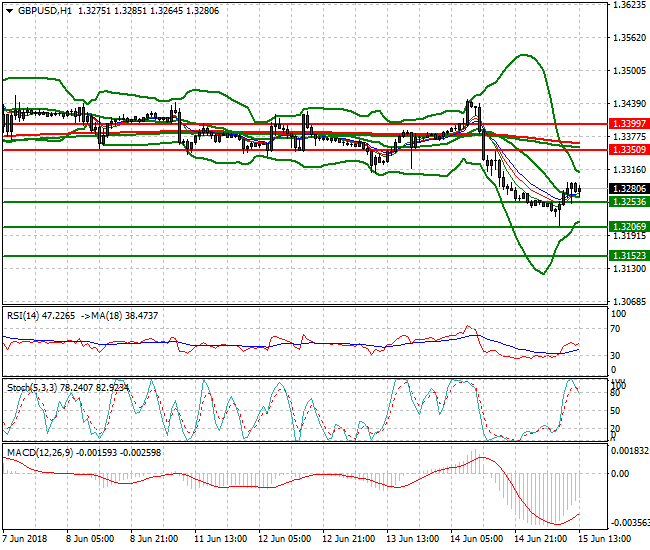Click the black current price tag 1.32806
The width and height of the screenshot is (650, 550).
(x=629, y=188)
